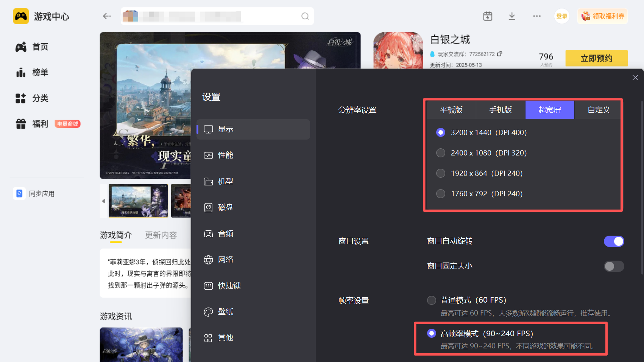Select the 其他 other settings section
644x362 pixels.
(253, 338)
